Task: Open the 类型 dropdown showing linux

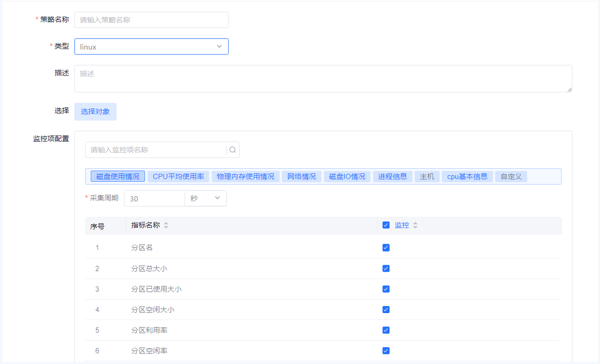Action: [x=151, y=46]
